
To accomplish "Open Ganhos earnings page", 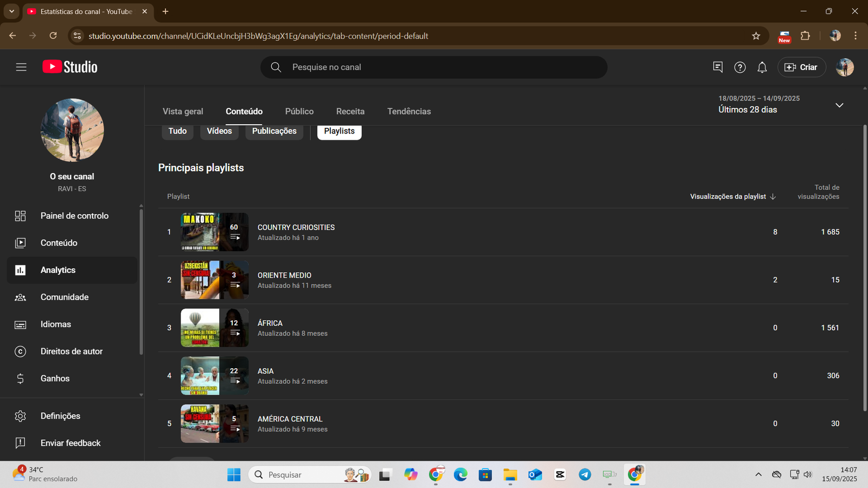I will [x=55, y=378].
